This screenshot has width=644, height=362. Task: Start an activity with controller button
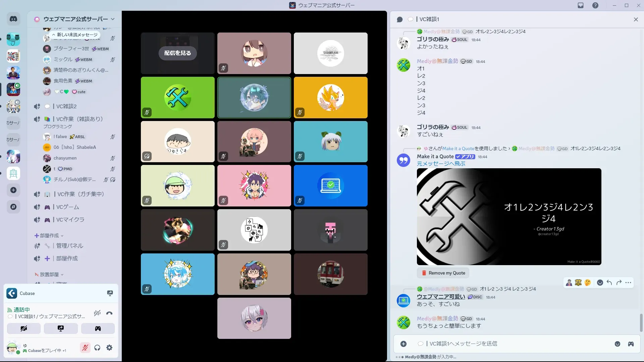98,328
